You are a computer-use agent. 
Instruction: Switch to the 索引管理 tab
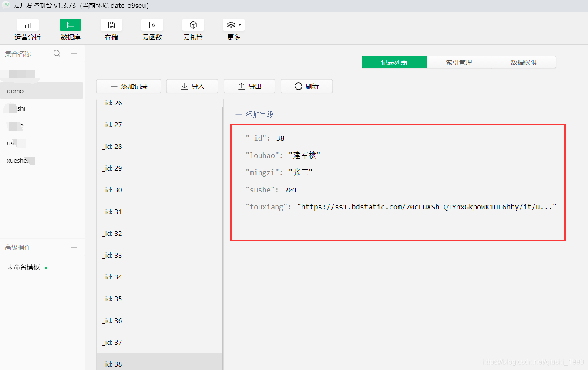459,62
